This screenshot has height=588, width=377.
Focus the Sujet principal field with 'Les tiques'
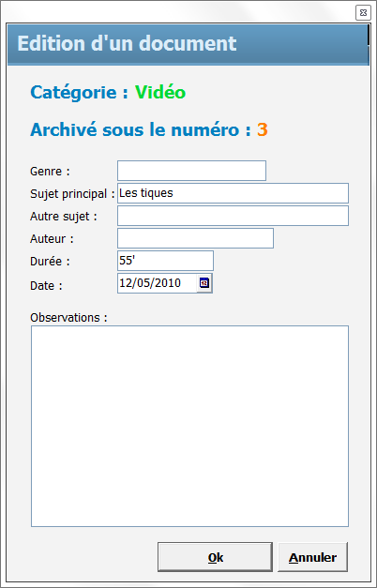(x=233, y=193)
